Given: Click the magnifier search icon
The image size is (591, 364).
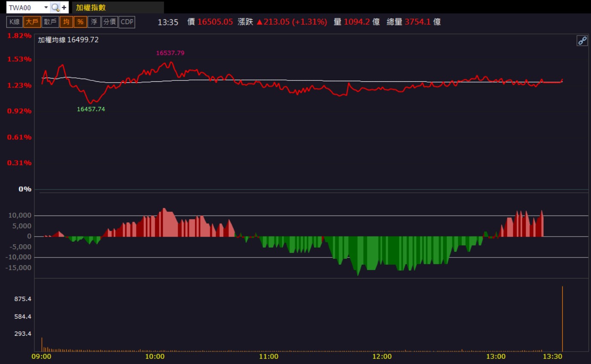Looking at the screenshot, I should click(55, 7).
